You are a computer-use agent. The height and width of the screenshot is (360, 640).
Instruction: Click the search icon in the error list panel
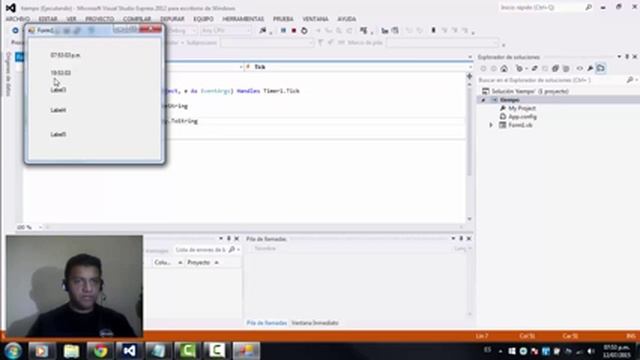(x=232, y=249)
